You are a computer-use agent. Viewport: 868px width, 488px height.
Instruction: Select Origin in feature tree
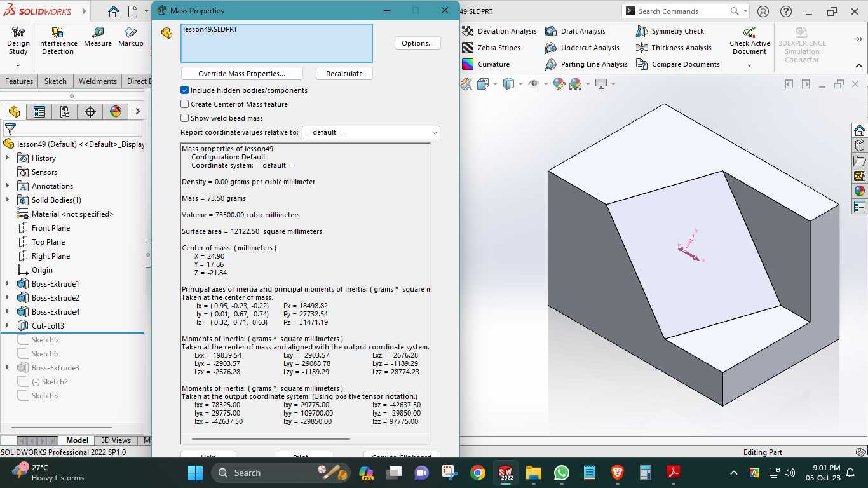[x=35, y=270]
